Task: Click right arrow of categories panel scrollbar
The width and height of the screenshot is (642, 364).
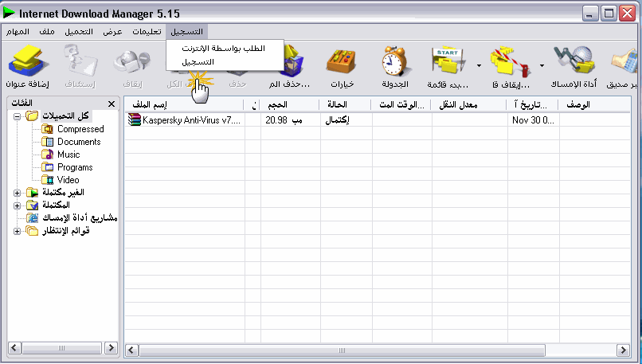Action: pyautogui.click(x=111, y=348)
